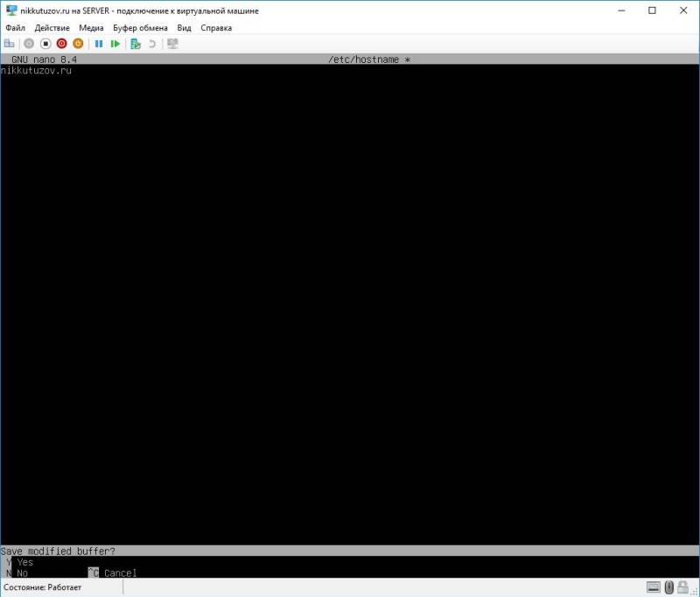Screen dimensions: 700x597
Task: Select No to discard buffer changes
Action: tap(22, 572)
